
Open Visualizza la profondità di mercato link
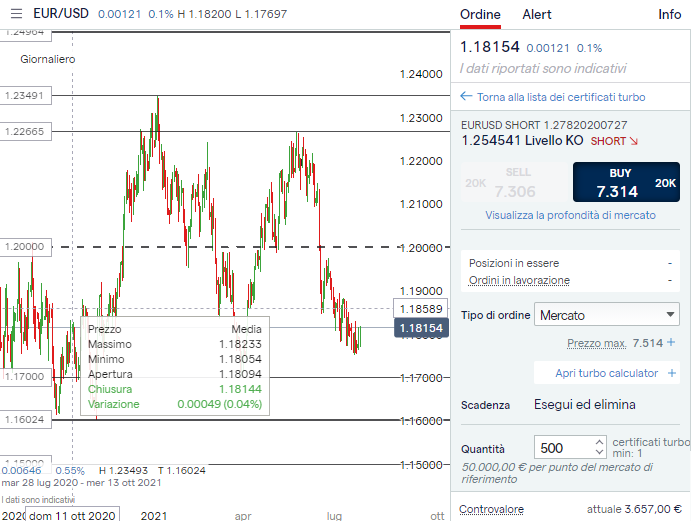coord(570,215)
